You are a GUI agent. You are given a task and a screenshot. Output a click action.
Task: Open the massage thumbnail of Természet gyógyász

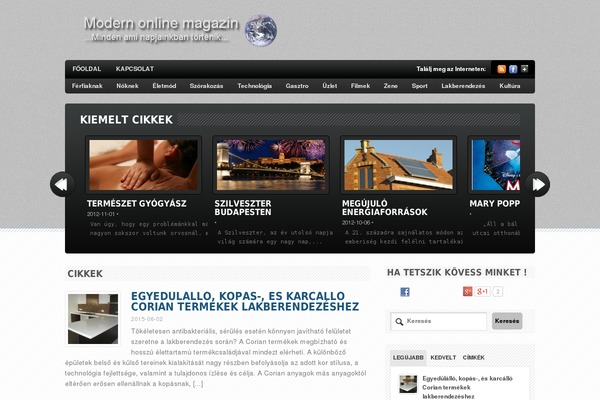(x=143, y=165)
